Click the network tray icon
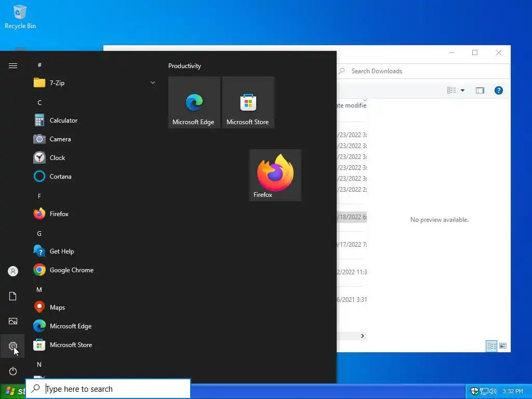Viewport: 532px width, 399px height. click(x=484, y=392)
